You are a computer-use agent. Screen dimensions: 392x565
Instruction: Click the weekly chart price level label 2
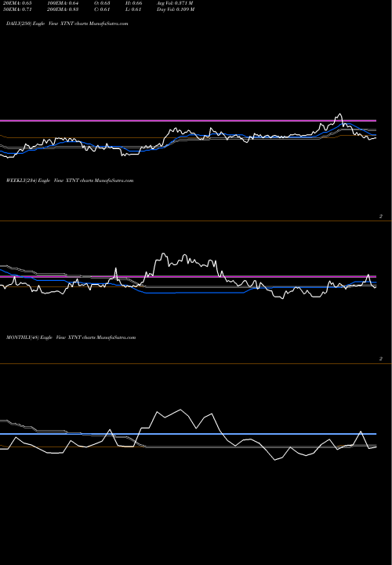[380, 217]
